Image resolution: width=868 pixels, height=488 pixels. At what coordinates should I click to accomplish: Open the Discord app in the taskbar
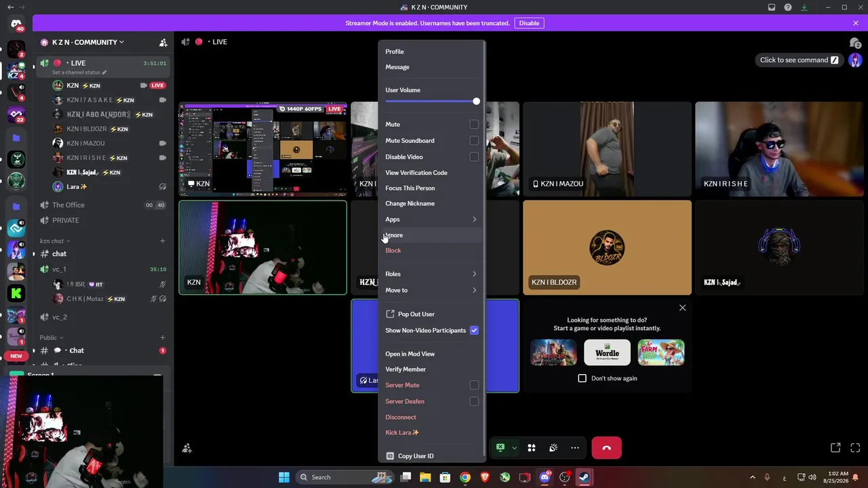(x=545, y=477)
